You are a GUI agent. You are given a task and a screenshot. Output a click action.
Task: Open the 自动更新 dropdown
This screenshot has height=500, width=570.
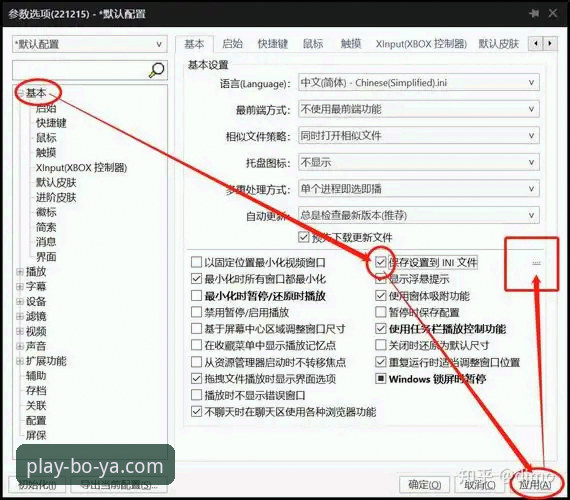[419, 215]
